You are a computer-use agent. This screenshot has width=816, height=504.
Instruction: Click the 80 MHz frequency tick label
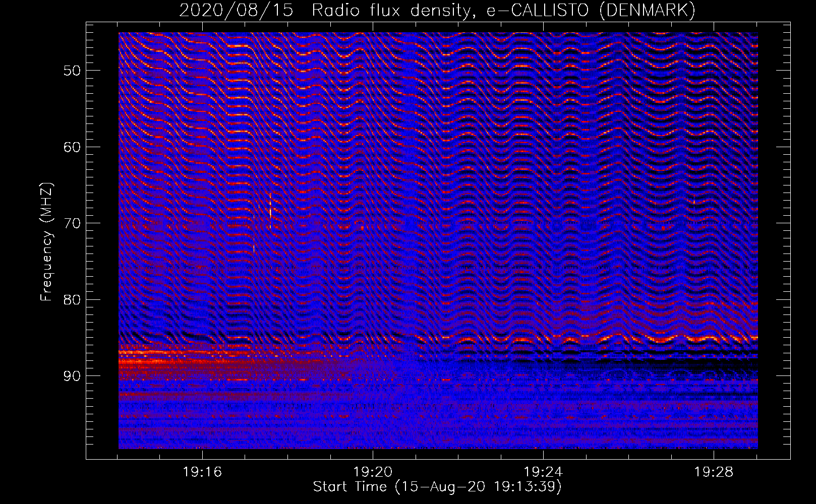tap(72, 300)
